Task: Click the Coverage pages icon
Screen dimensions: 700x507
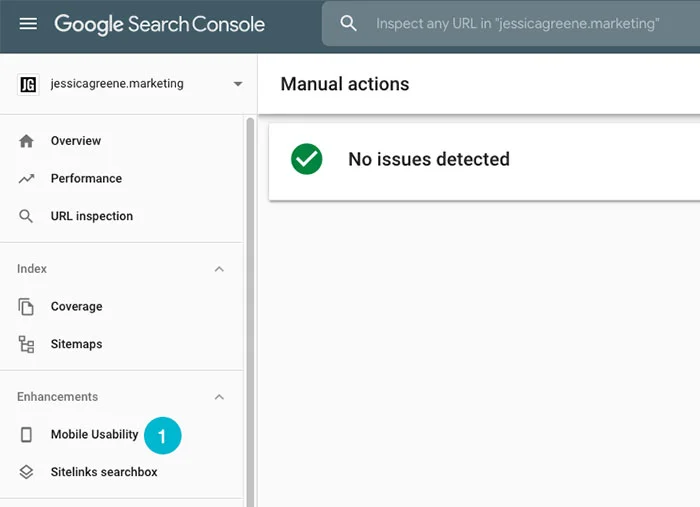Action: point(26,307)
